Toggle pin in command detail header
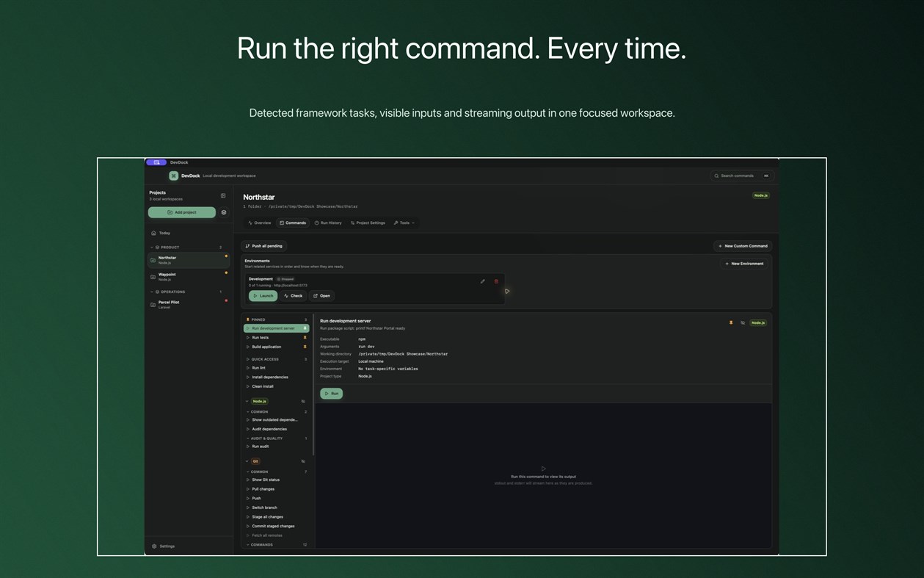This screenshot has height=578, width=924. coord(731,322)
